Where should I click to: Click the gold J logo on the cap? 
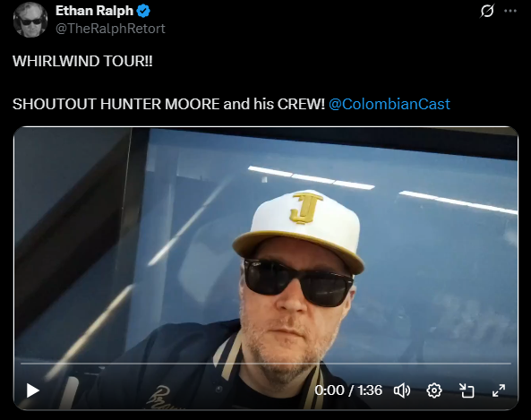[305, 208]
